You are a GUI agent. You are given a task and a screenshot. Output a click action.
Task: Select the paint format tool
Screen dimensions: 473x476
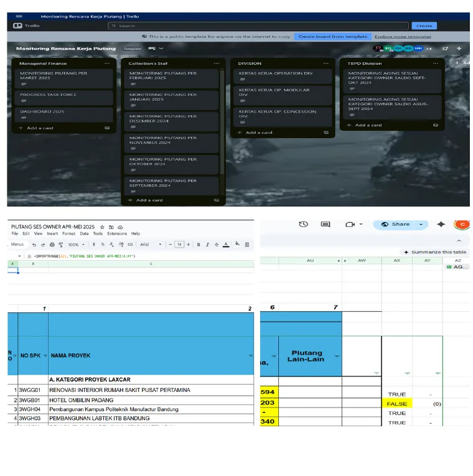pos(61,245)
